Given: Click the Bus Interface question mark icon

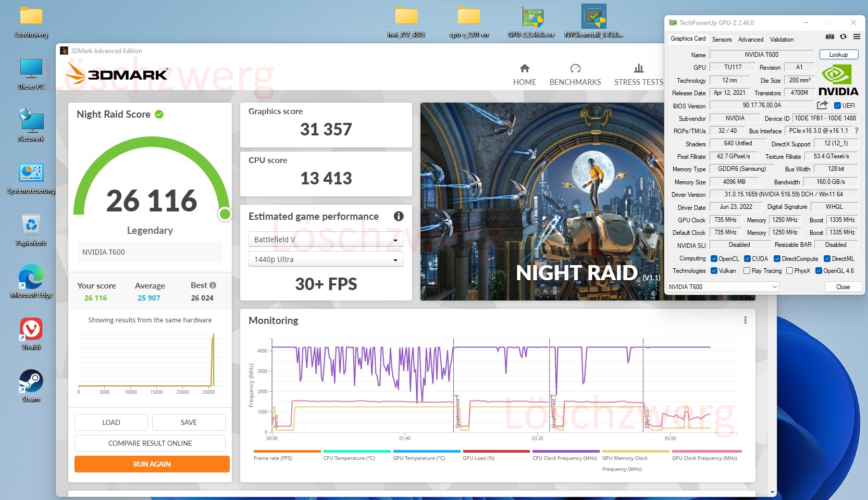Looking at the screenshot, I should pos(857,131).
